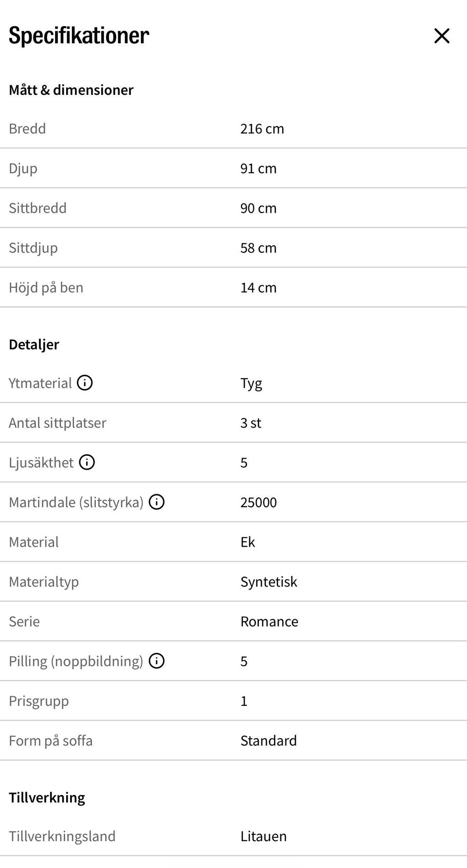
Task: Show info for Ljusäkthet
Action: click(87, 462)
